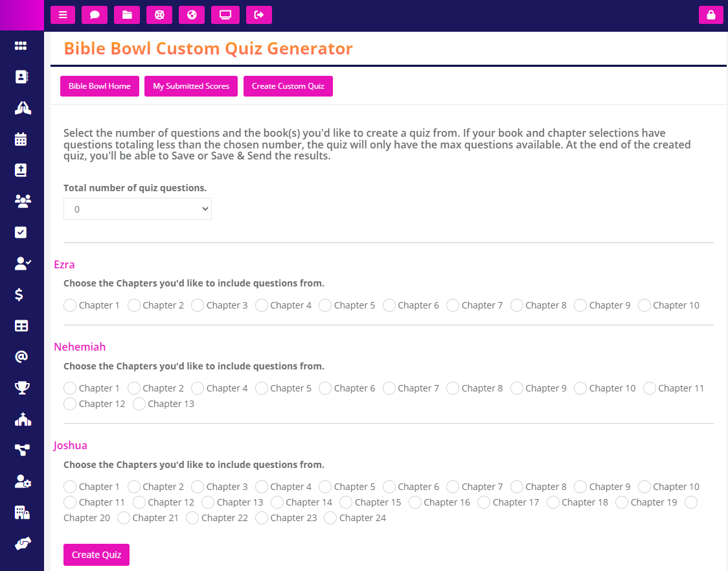Open the praying hands sidebar icon
Viewport: 728px width, 571px height.
[x=22, y=108]
